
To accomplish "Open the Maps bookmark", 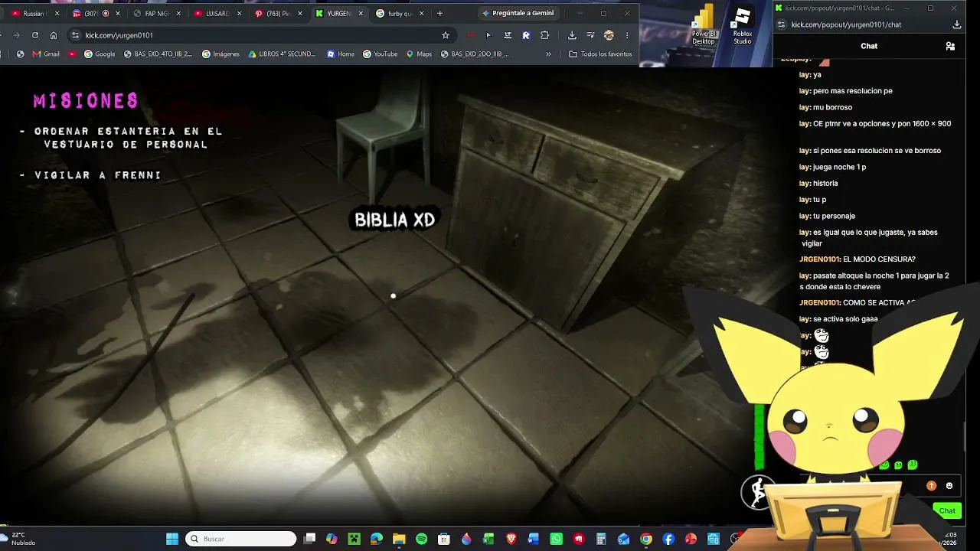I will (419, 54).
